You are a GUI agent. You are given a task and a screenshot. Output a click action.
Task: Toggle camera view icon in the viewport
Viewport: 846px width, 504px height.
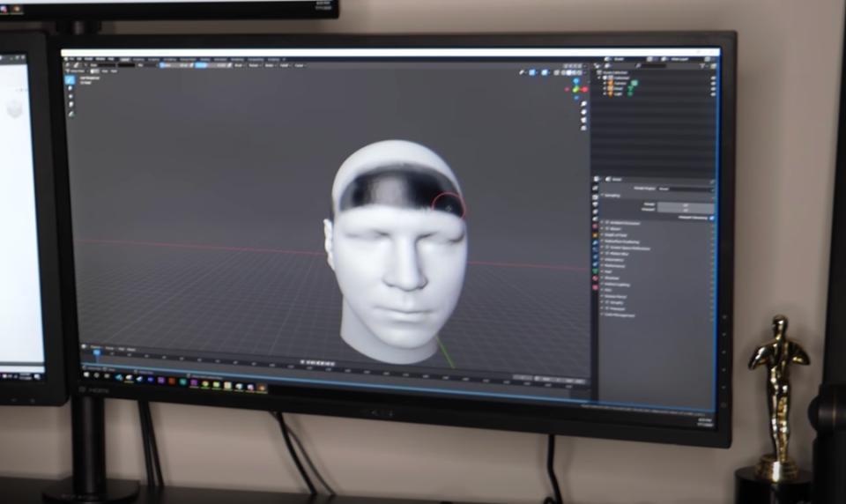point(583,118)
